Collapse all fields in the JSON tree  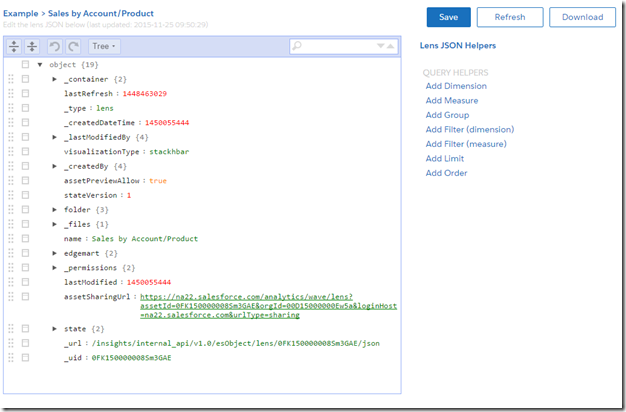[32, 46]
